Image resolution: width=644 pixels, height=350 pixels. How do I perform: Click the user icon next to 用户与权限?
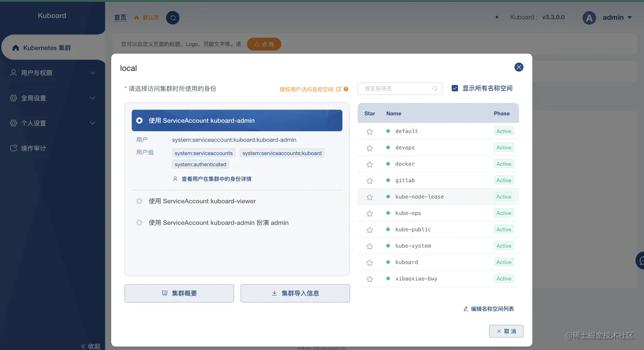[14, 73]
